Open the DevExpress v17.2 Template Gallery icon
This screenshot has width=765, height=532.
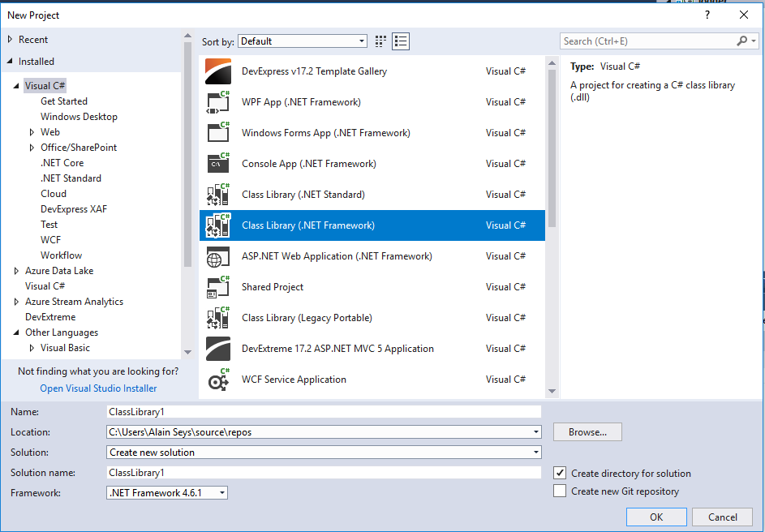217,71
